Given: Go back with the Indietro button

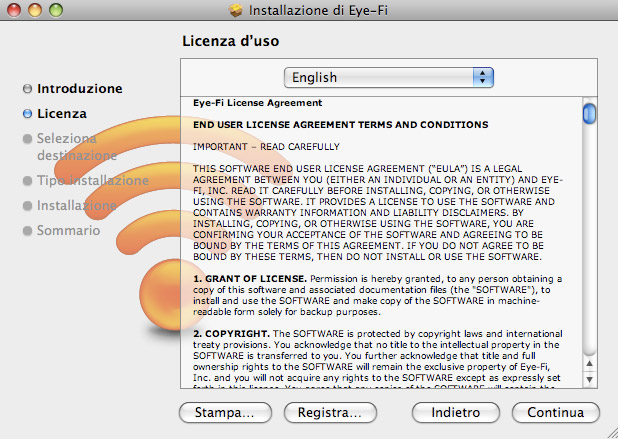Looking at the screenshot, I should [456, 413].
